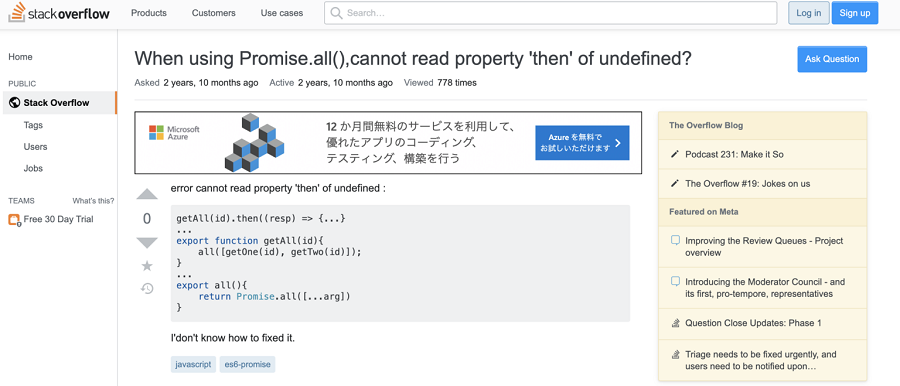Open post activity history clock icon
Screen dimensions: 900x386
click(147, 288)
